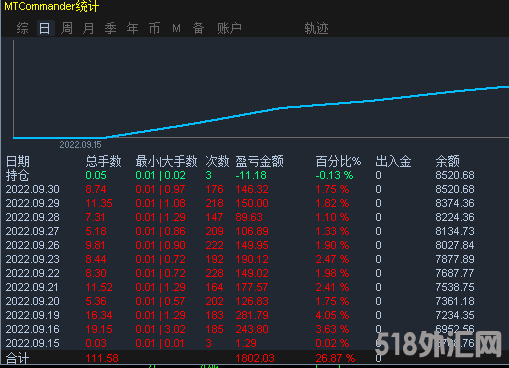This screenshot has width=509, height=368.
Task: Switch to the 季 quarterly tab
Action: tap(110, 28)
